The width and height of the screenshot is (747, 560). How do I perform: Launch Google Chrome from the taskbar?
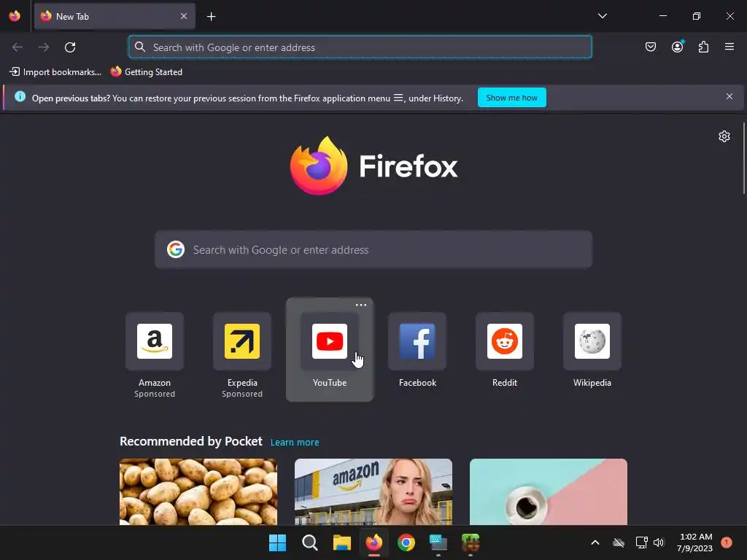click(406, 542)
